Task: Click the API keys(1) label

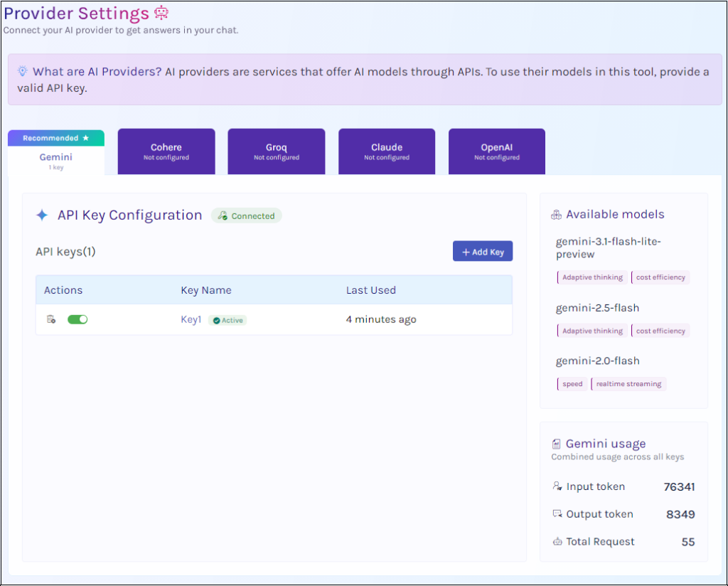Action: tap(65, 252)
